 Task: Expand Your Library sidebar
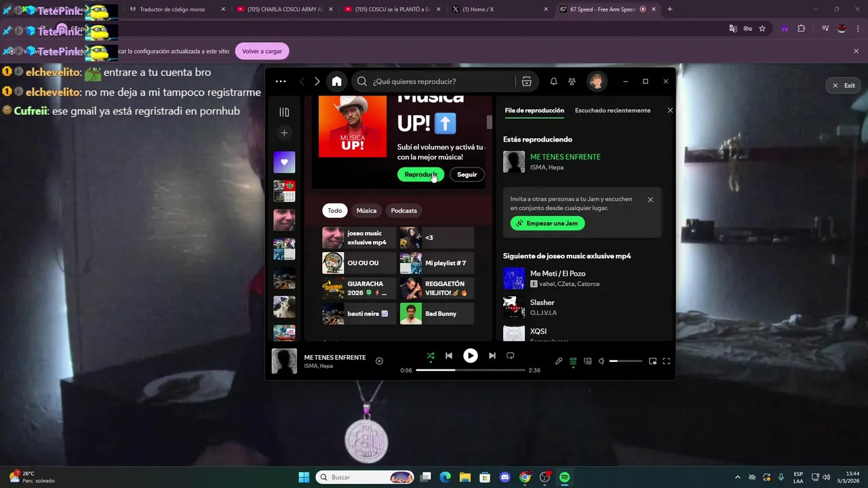click(284, 112)
